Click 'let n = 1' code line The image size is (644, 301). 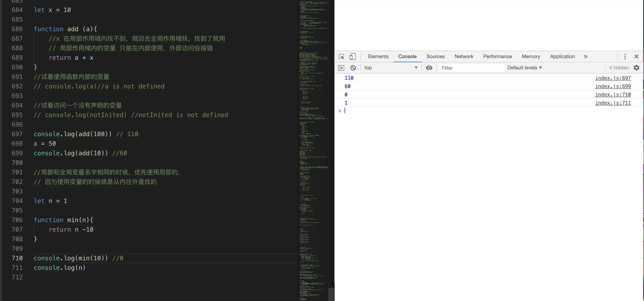[50, 201]
